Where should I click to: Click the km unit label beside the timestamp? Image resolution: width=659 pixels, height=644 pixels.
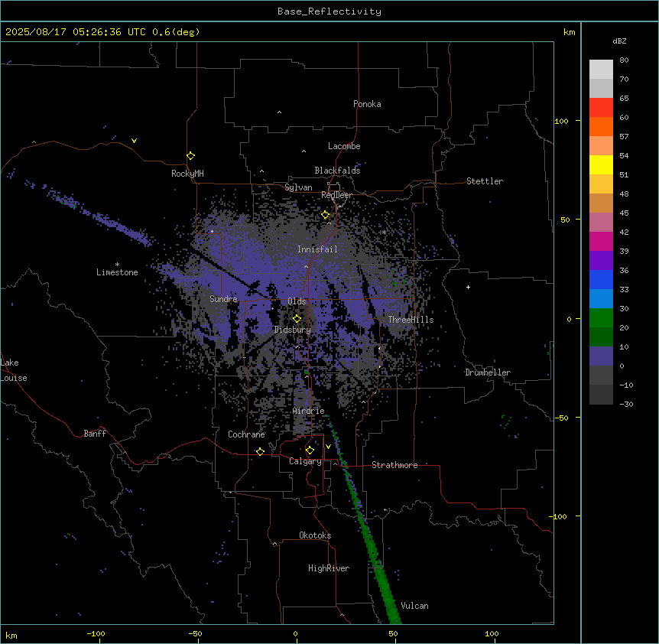click(569, 32)
